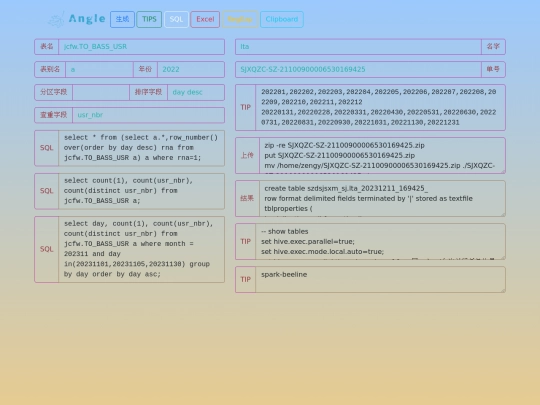
Task: Click the 排序字段 label
Action: (148, 92)
